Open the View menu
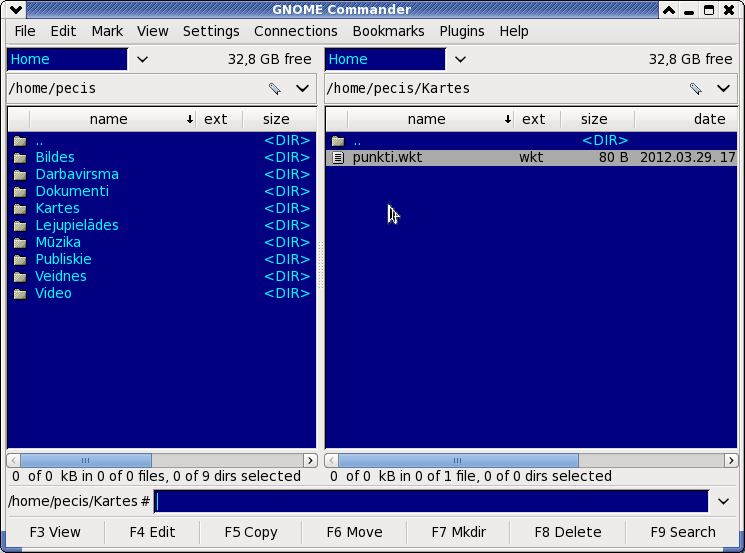745x553 pixels. pyautogui.click(x=153, y=31)
